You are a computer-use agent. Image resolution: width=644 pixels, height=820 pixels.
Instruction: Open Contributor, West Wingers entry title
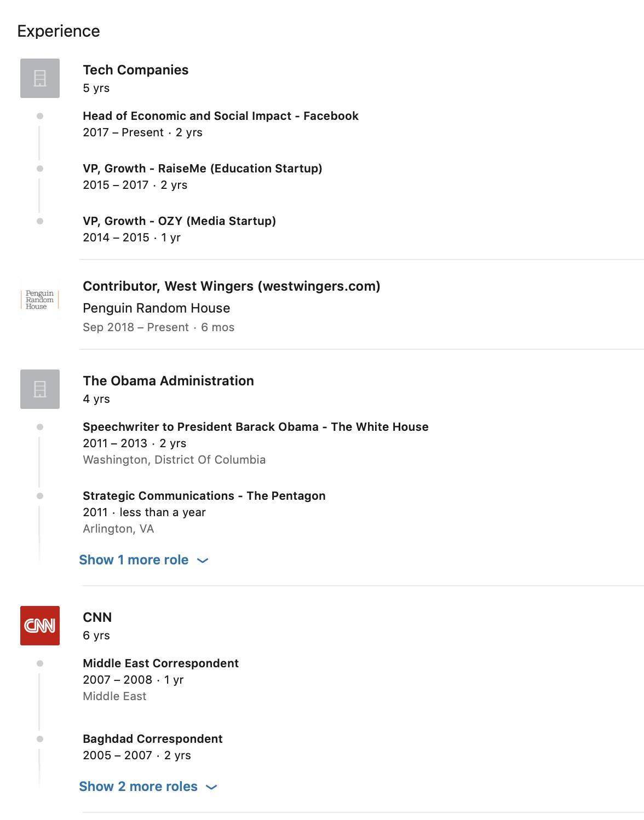232,286
